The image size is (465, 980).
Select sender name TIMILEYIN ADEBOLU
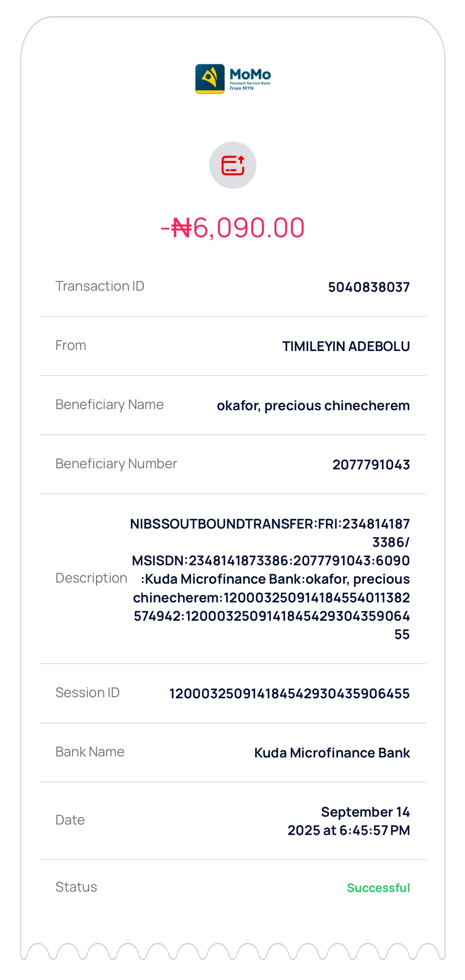point(346,346)
